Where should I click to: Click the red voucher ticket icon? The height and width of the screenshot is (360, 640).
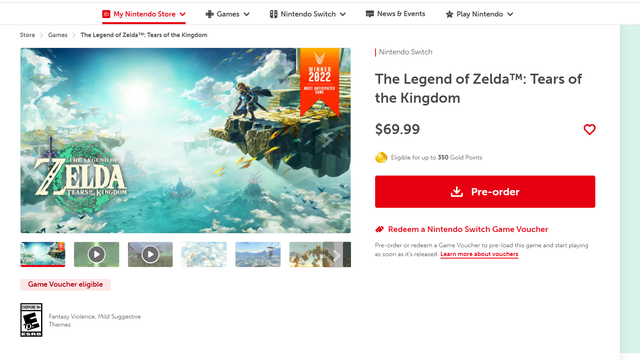tap(380, 229)
